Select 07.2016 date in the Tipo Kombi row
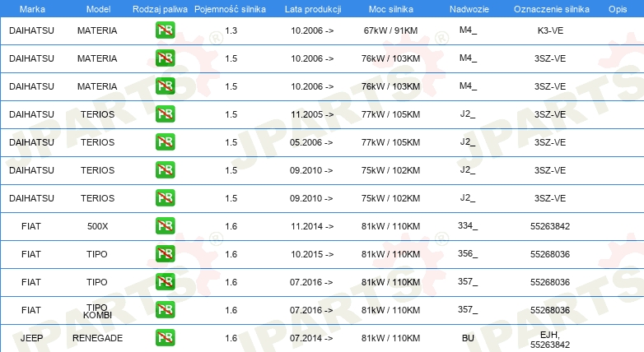 point(311,310)
